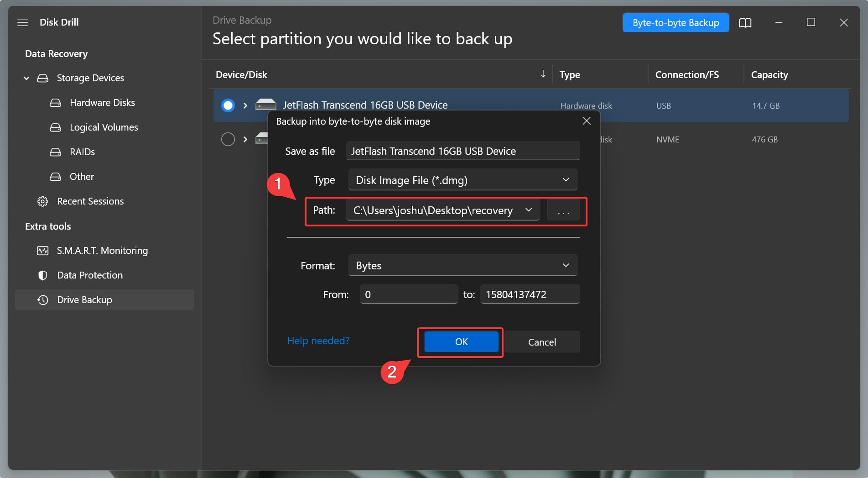The image size is (868, 478).
Task: Click the Save as file name field
Action: click(462, 151)
